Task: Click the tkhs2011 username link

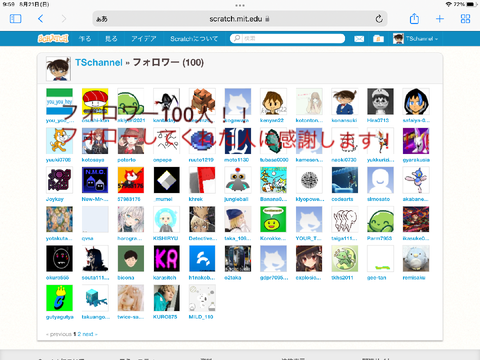Action: coord(342,278)
